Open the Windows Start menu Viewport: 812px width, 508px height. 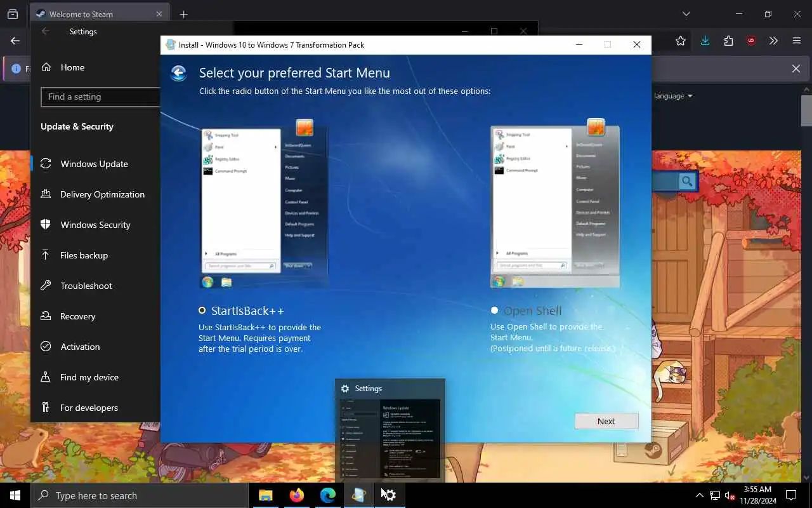[15, 495]
